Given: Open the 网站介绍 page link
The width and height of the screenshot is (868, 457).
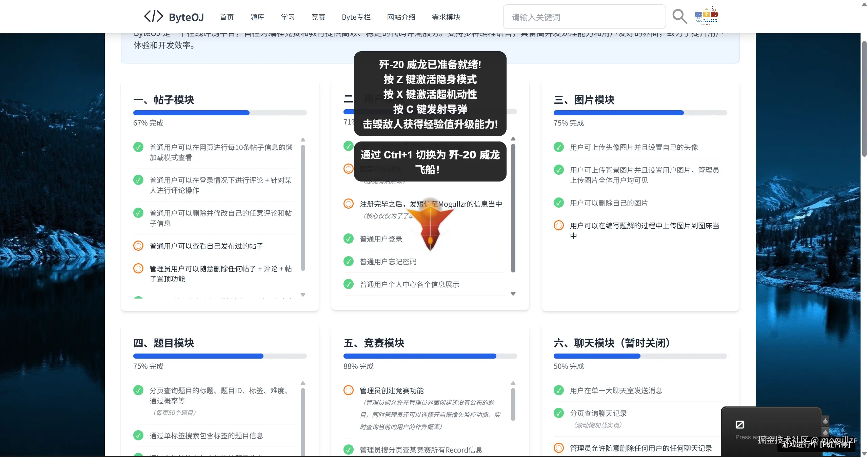Looking at the screenshot, I should tap(401, 17).
